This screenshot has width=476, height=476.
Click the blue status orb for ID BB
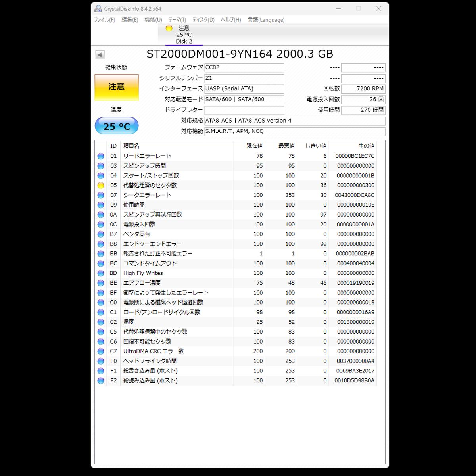[x=101, y=254]
